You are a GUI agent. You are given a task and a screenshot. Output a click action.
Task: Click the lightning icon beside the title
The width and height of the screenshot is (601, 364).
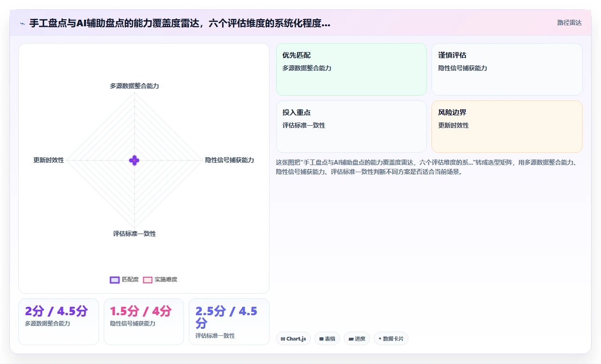[22, 23]
